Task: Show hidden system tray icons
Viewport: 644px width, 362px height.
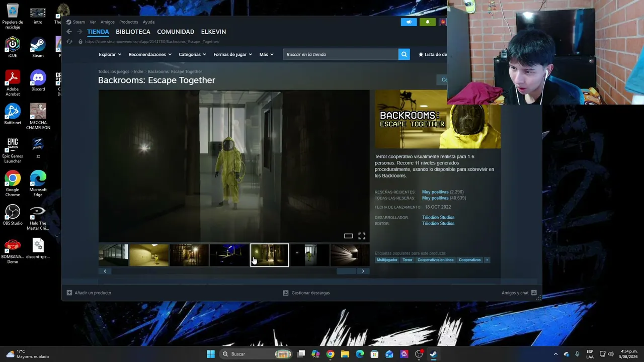Action: click(x=555, y=354)
